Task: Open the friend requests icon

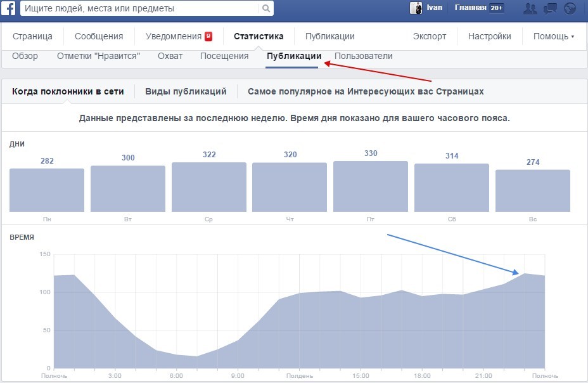Action: 530,8
